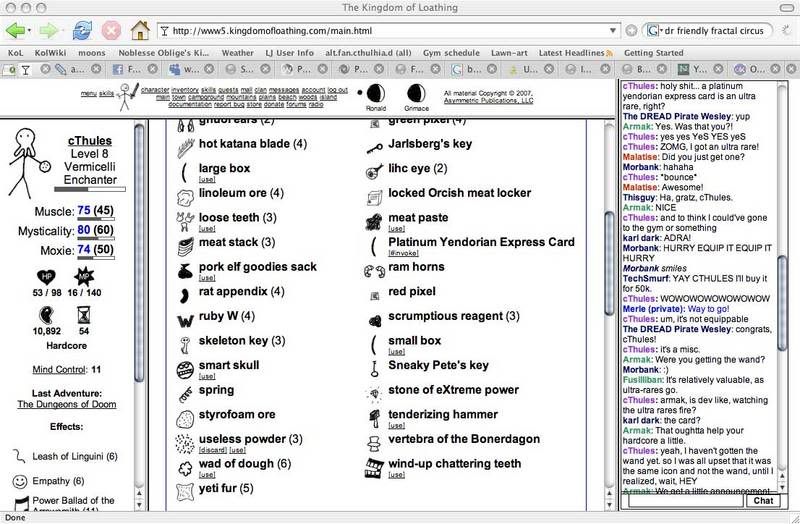Click the linoleum ore item icon

point(185,197)
